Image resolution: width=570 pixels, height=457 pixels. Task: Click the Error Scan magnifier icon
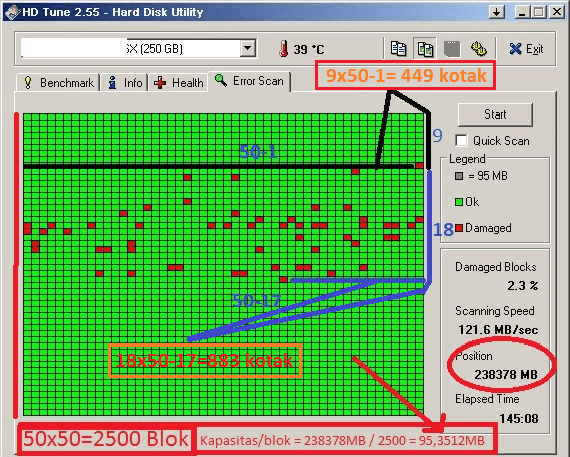[221, 80]
